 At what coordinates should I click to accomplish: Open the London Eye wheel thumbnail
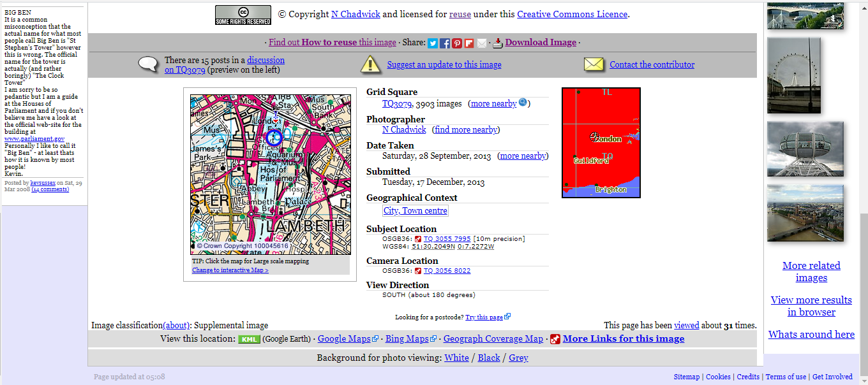tap(794, 75)
